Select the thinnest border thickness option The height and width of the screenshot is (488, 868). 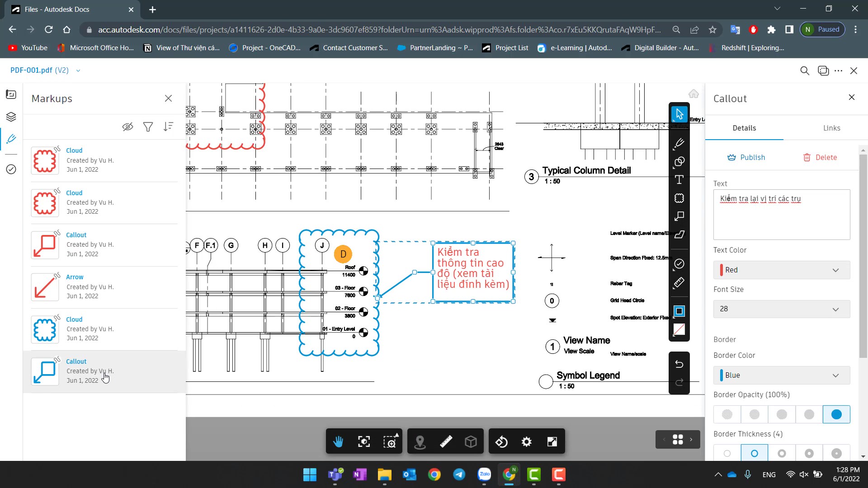click(x=727, y=453)
